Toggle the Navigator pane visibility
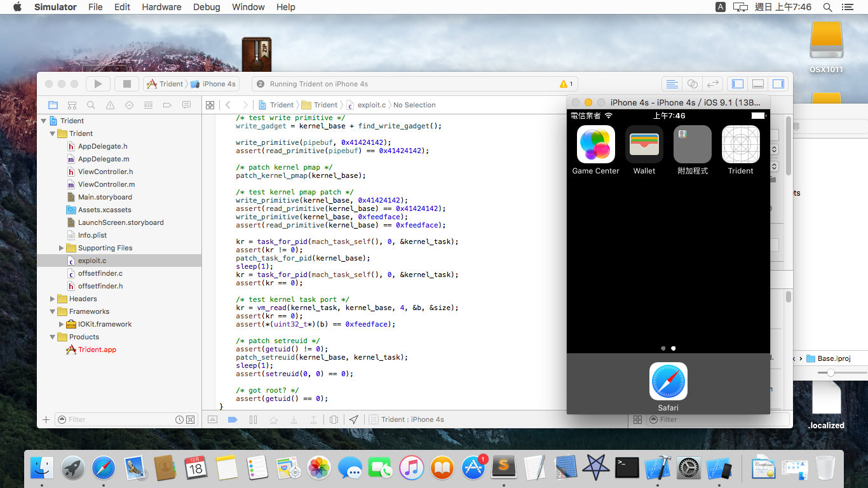The width and height of the screenshot is (868, 488). [738, 84]
